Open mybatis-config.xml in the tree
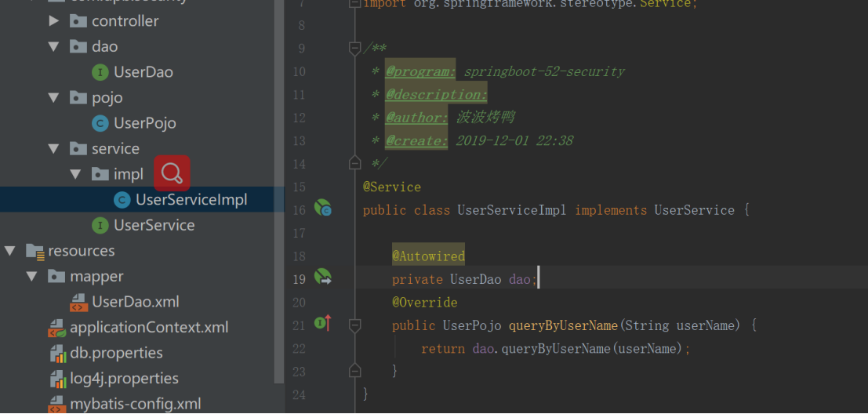Screen dimensions: 868x414 click(136, 404)
